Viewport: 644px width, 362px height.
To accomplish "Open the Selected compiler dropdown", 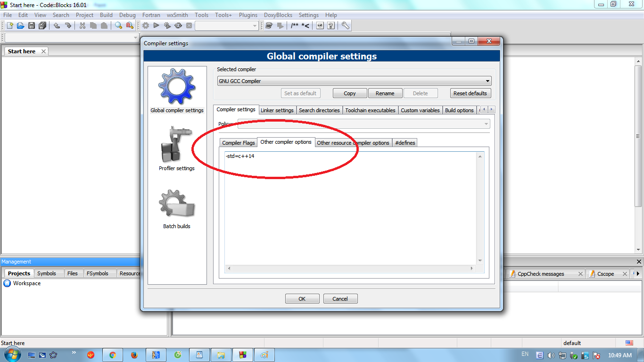I will click(x=354, y=81).
